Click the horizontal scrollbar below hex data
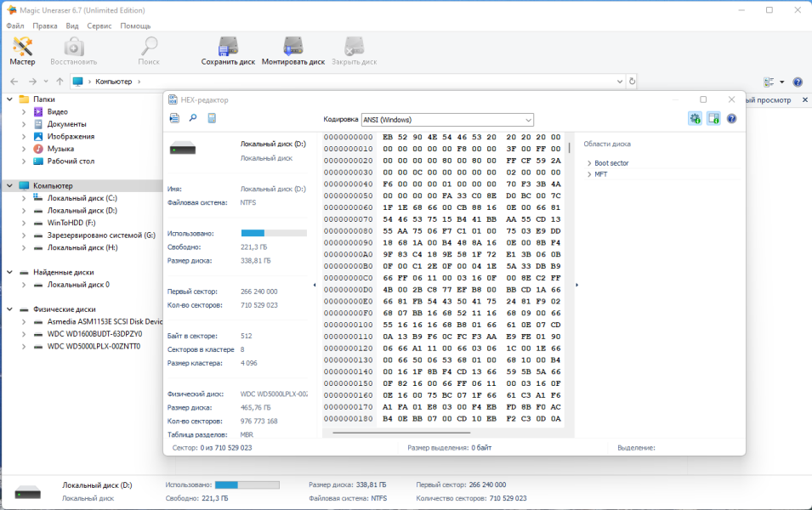The height and width of the screenshot is (510, 812). click(402, 433)
